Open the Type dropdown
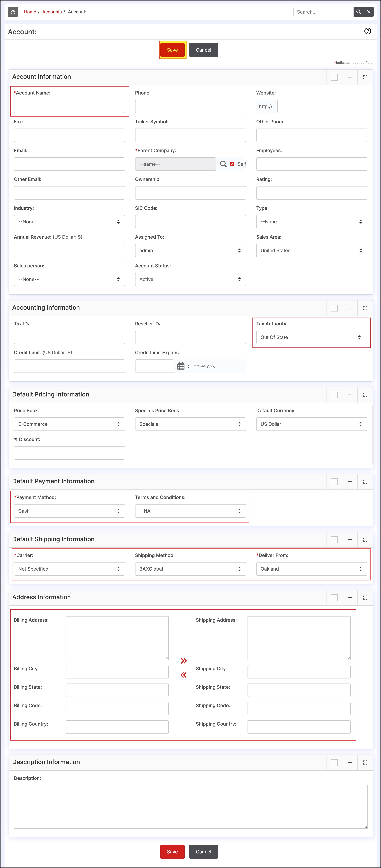Image resolution: width=381 pixels, height=868 pixels. click(x=312, y=222)
